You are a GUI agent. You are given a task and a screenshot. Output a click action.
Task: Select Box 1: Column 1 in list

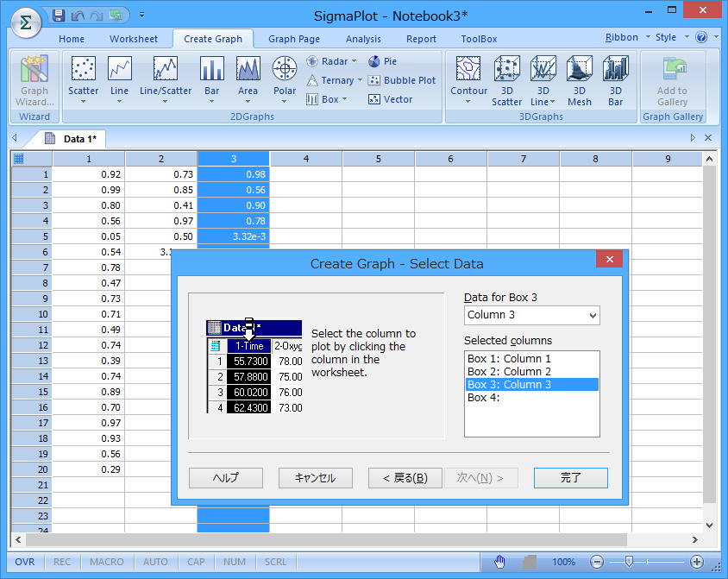tap(531, 358)
